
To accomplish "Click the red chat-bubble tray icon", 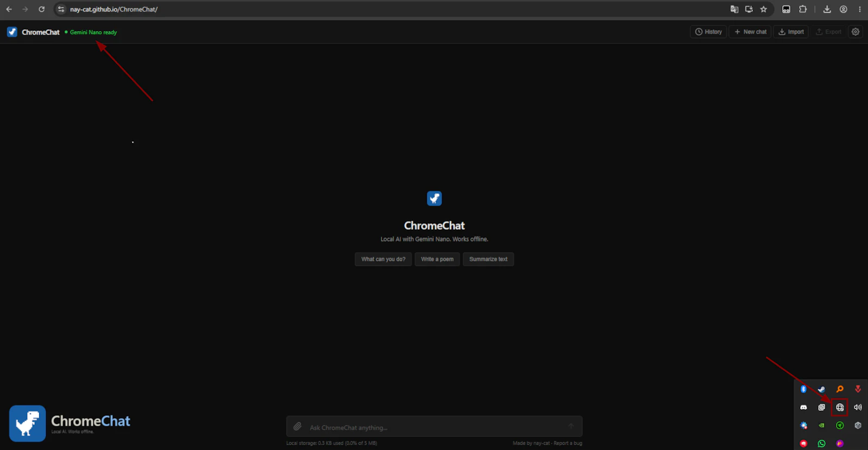I will (x=803, y=443).
